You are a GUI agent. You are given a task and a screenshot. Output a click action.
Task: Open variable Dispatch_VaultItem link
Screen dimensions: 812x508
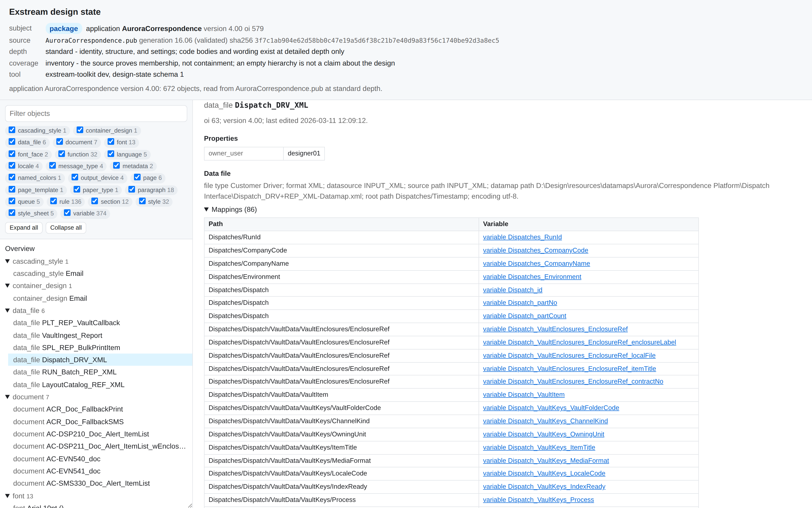click(x=524, y=394)
